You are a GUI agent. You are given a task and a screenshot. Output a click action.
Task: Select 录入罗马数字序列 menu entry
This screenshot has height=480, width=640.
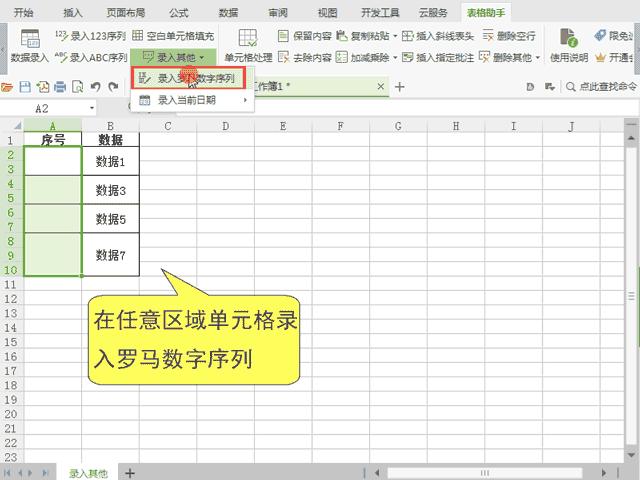coord(189,78)
